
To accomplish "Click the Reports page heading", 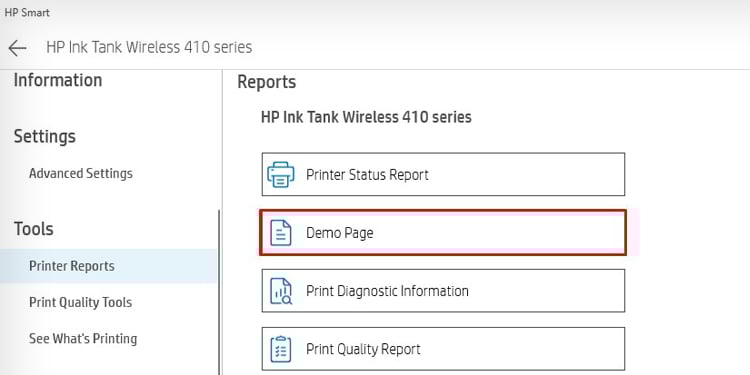I will [x=266, y=82].
